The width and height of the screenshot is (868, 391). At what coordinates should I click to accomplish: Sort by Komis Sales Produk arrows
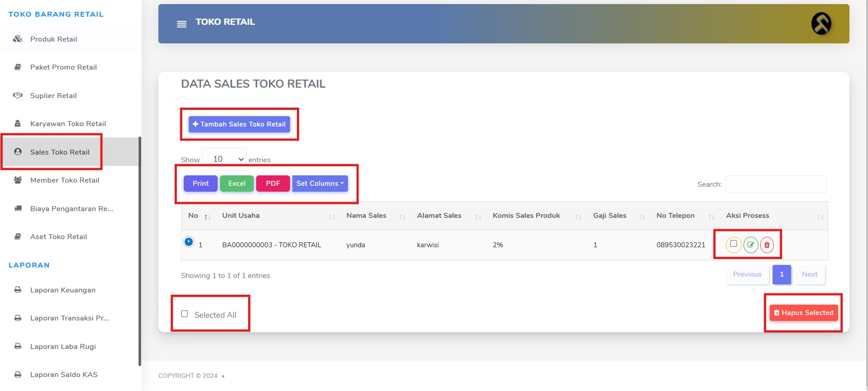tap(578, 217)
